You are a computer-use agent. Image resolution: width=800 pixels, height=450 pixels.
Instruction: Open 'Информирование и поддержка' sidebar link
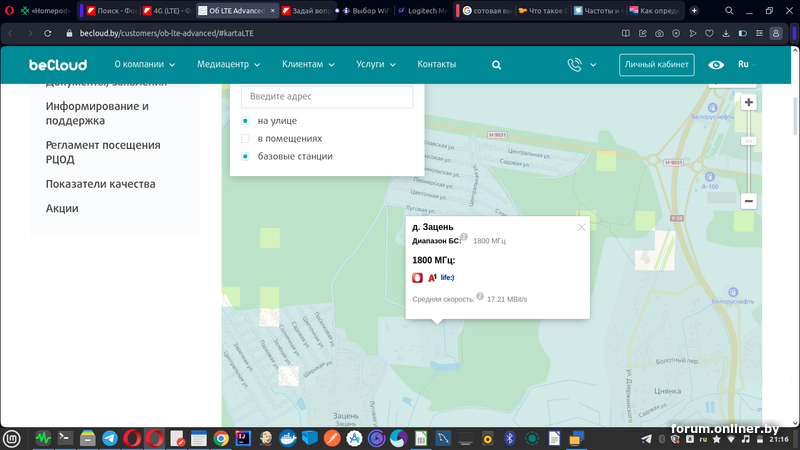pyautogui.click(x=97, y=113)
